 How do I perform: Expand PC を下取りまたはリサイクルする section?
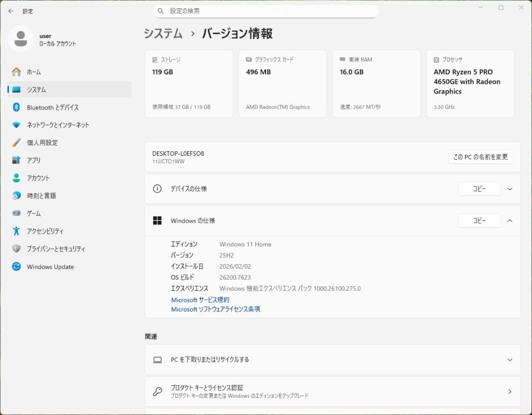(x=510, y=360)
